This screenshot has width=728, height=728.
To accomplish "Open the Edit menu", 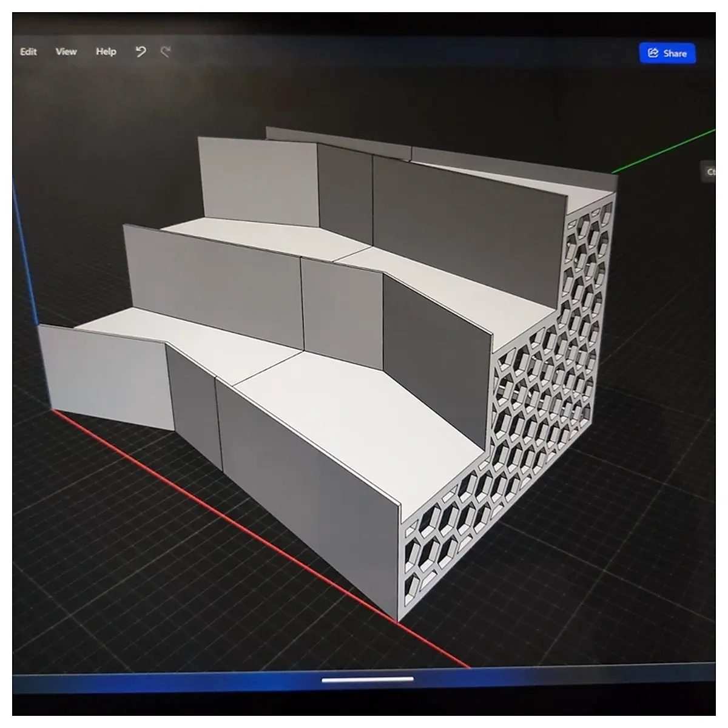I will [29, 52].
